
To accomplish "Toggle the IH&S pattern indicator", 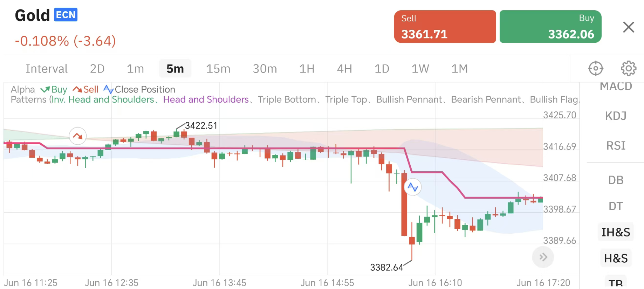I will (x=616, y=232).
